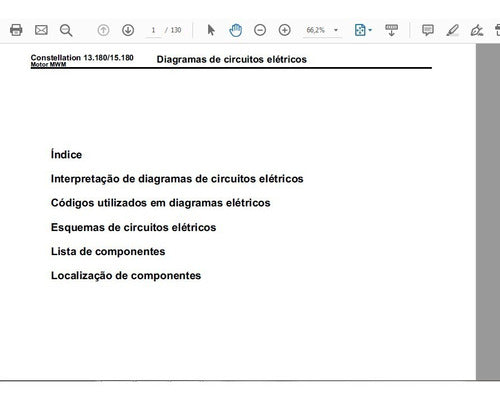Click the fit page options icon
The height and width of the screenshot is (404, 500).
pyautogui.click(x=360, y=30)
